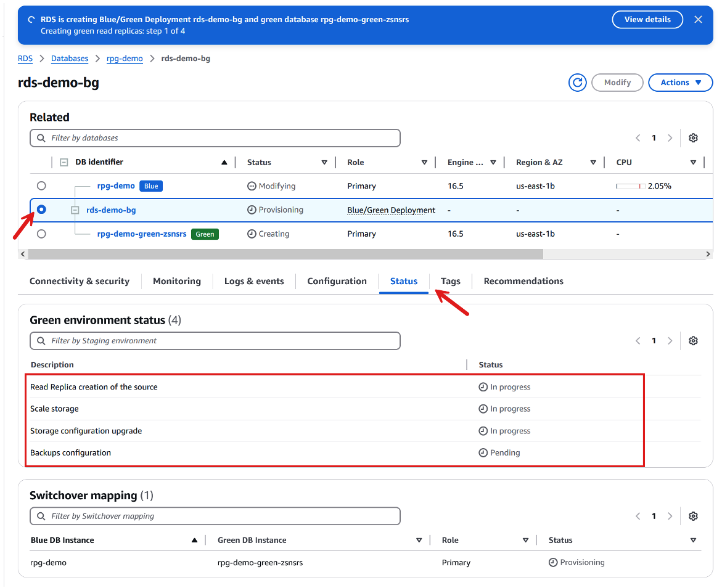Open Switchover mapping settings gear
The width and height of the screenshot is (722, 588).
pyautogui.click(x=693, y=517)
